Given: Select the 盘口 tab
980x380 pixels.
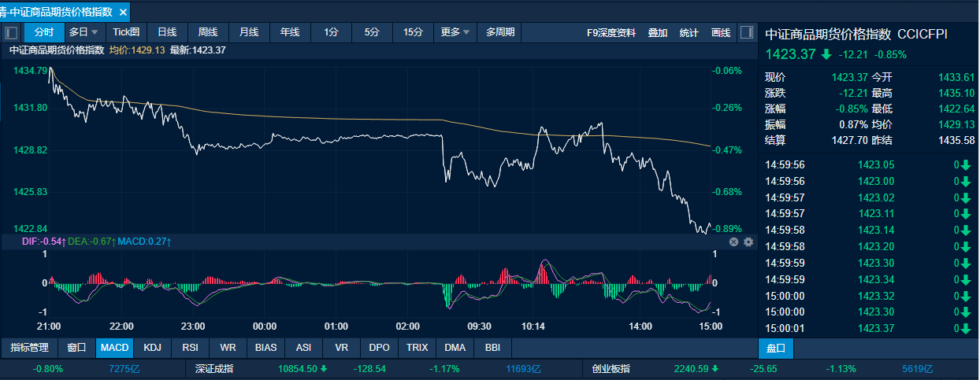Looking at the screenshot, I should click(x=775, y=348).
